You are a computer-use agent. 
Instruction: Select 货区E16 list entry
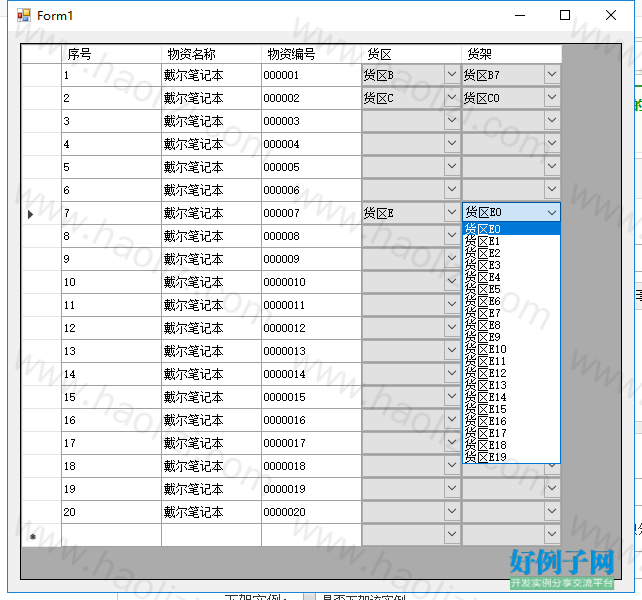point(511,421)
